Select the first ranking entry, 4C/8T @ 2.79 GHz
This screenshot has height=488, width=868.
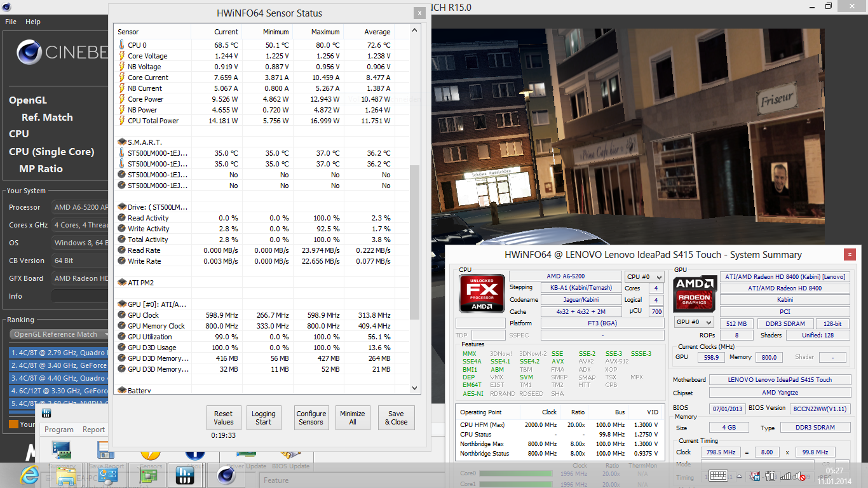click(60, 352)
